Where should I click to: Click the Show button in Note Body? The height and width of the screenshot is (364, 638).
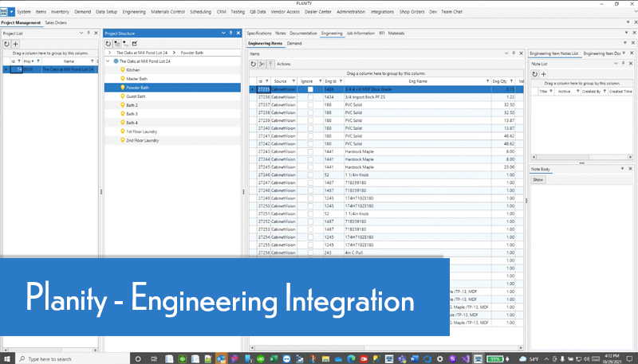pos(538,179)
